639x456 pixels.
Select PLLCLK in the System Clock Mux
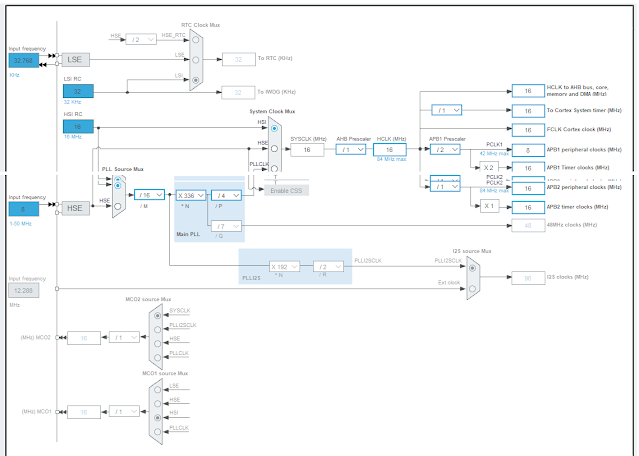tap(274, 168)
